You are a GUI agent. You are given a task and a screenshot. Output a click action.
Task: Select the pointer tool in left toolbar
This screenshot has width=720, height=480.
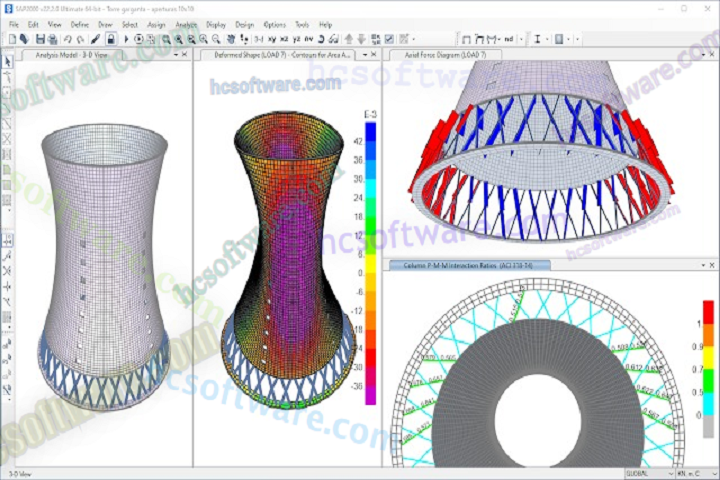point(8,61)
